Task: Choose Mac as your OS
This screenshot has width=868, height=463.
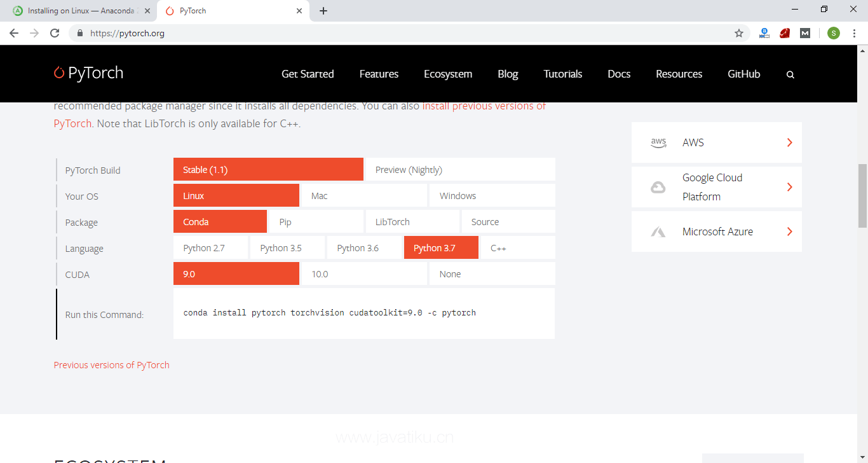Action: coord(364,195)
